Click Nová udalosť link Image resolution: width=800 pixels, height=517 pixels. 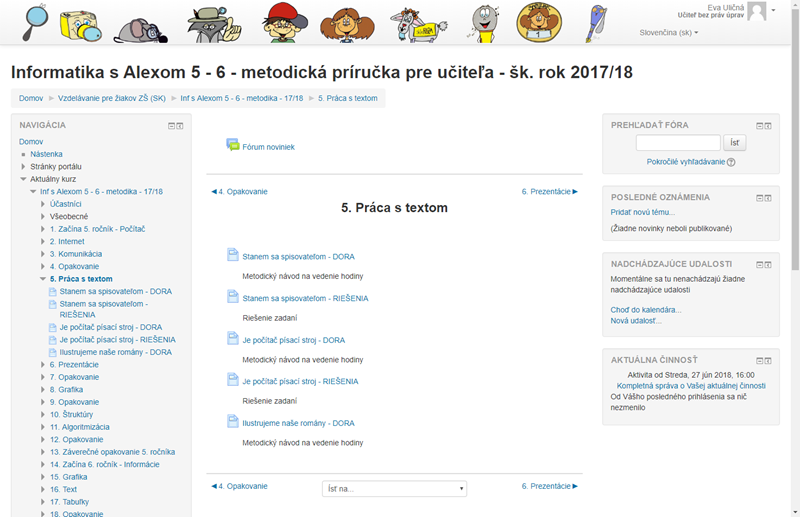click(x=636, y=321)
